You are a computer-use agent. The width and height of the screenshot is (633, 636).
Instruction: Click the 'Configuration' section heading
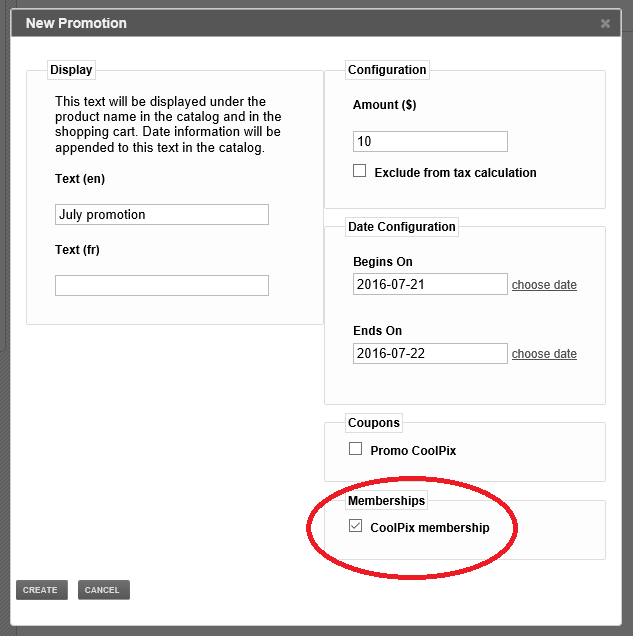[387, 70]
